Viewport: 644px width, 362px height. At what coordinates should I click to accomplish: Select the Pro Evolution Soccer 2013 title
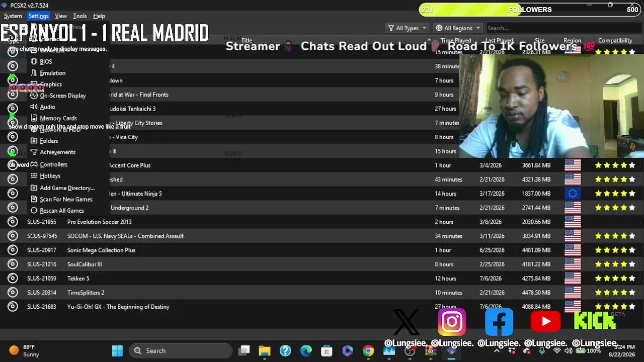pos(100,222)
